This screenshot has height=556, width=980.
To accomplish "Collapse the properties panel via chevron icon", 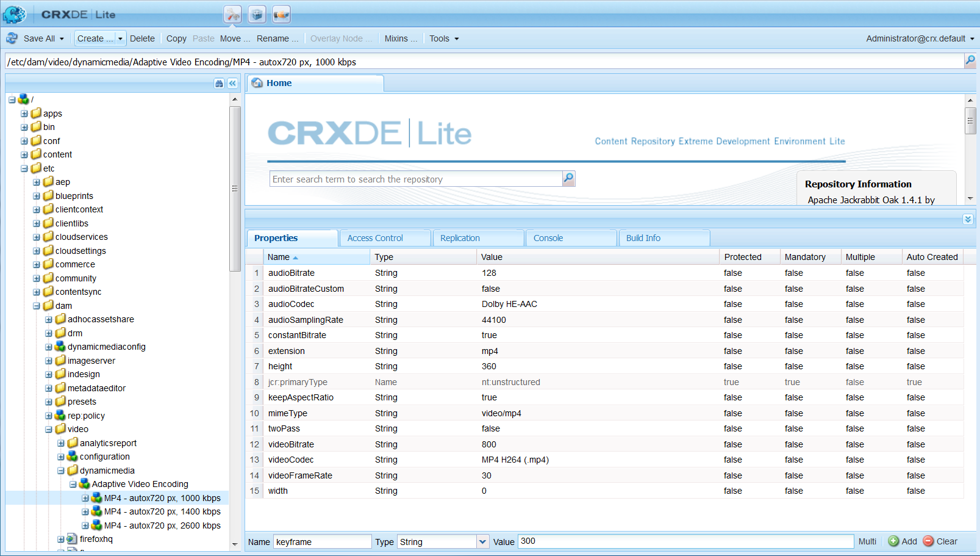I will tap(968, 219).
